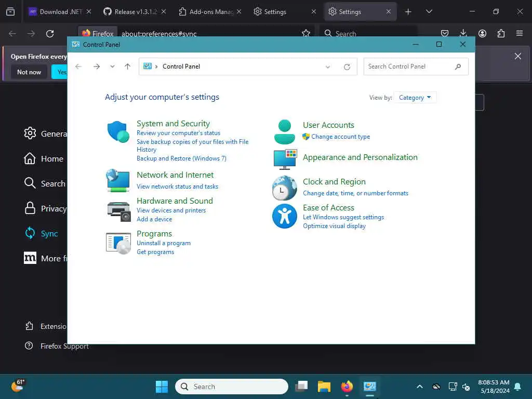Open the User Accounts person icon
The width and height of the screenshot is (532, 399).
tap(284, 131)
